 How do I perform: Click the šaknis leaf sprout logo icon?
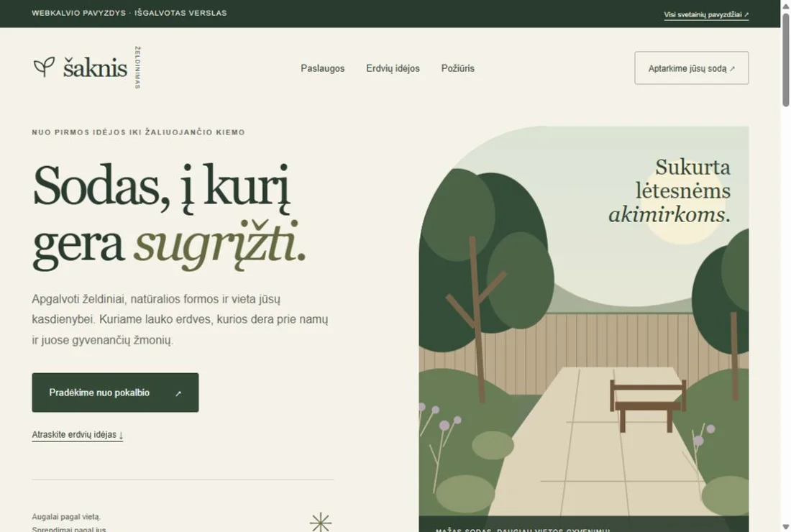[44, 67]
